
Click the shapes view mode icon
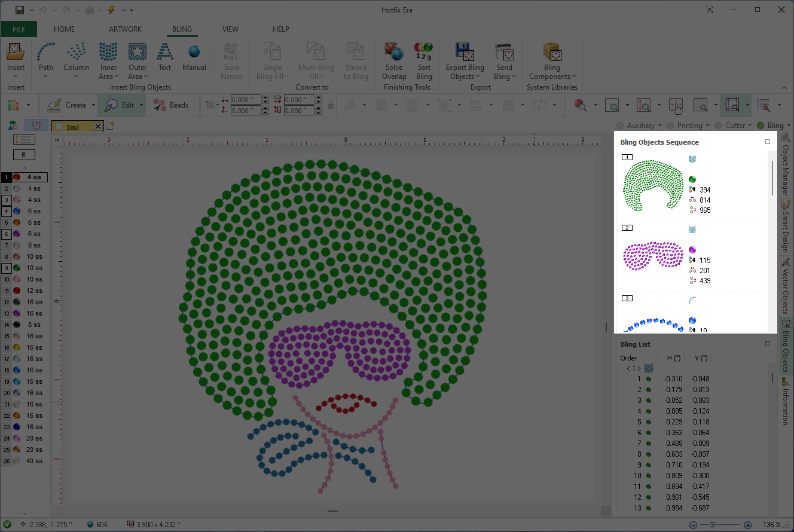13,126
